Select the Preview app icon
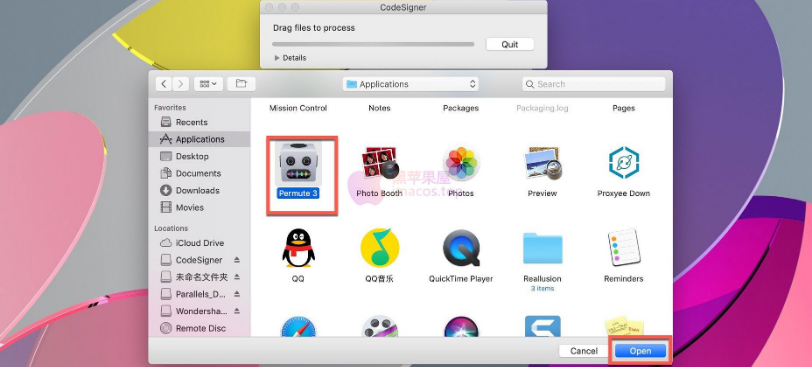Image resolution: width=812 pixels, height=367 pixels. pyautogui.click(x=542, y=163)
